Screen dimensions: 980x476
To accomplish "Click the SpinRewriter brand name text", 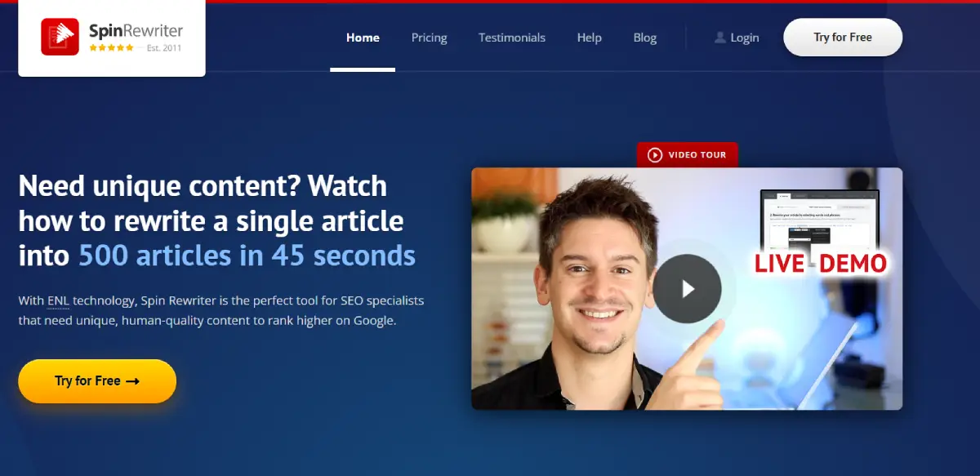I will [136, 31].
